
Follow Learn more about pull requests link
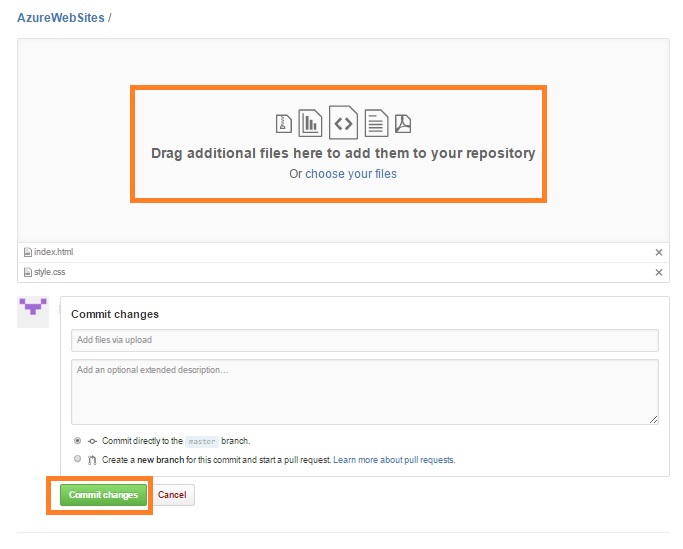394,460
